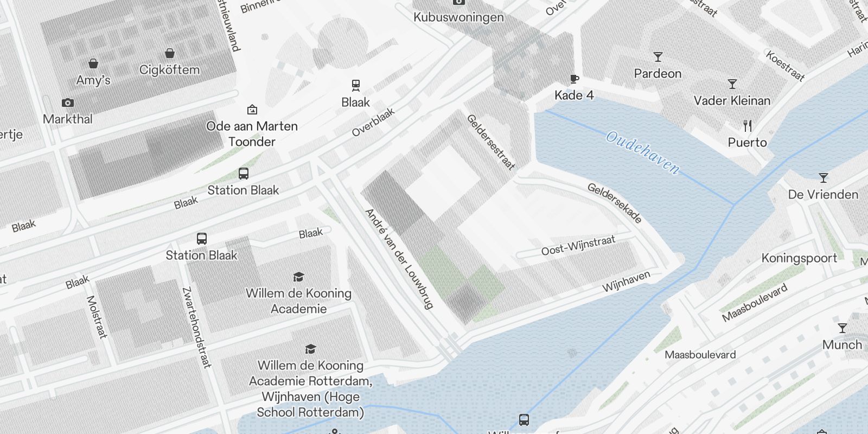The image size is (868, 434).
Task: Select the Puerto restaurant fork-knife icon
Action: point(748,126)
